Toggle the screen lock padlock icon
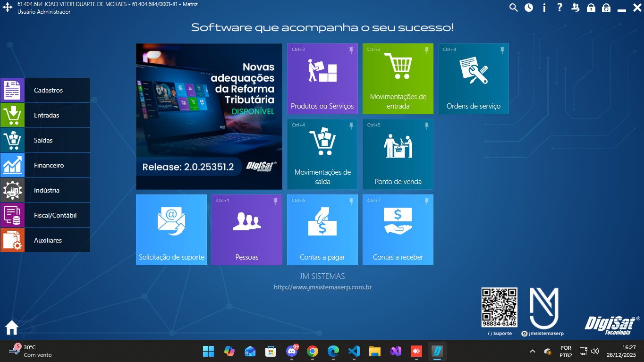644x362 pixels. tap(591, 8)
